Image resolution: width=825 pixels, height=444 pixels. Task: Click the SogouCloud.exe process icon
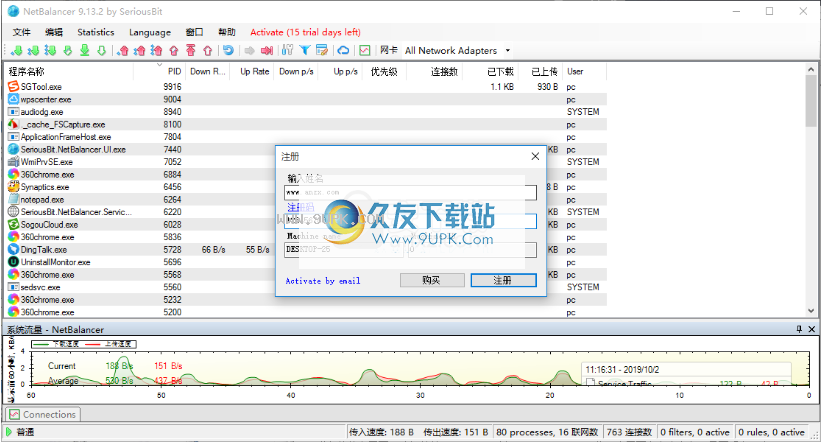click(x=13, y=224)
